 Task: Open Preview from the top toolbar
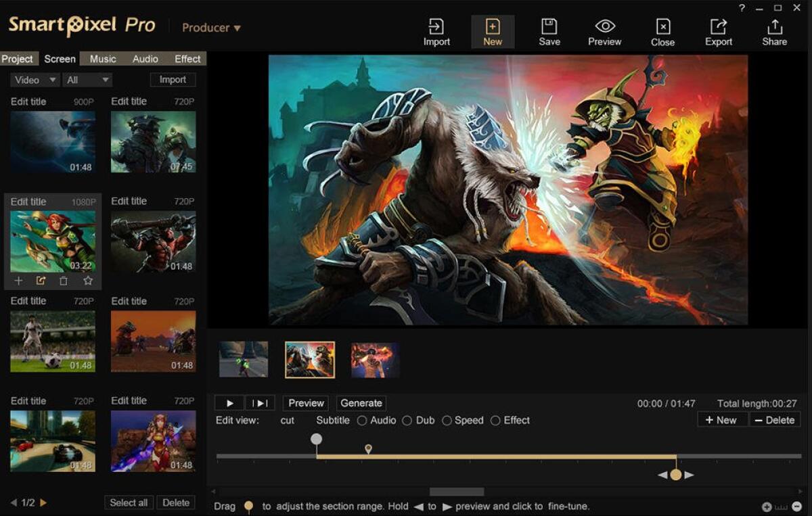pyautogui.click(x=604, y=30)
